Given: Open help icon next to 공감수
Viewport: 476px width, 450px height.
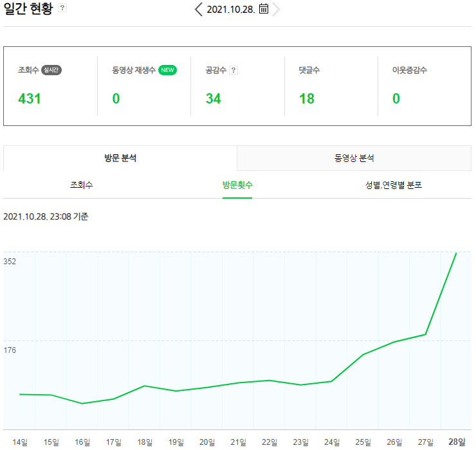Looking at the screenshot, I should pyautogui.click(x=233, y=70).
